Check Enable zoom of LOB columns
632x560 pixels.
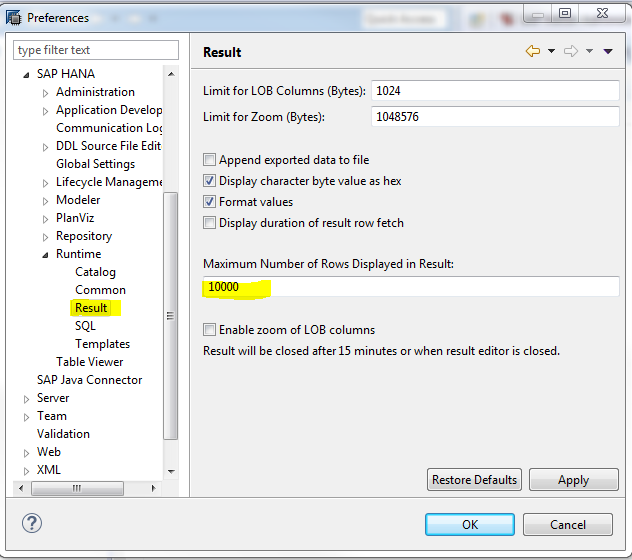(x=209, y=330)
